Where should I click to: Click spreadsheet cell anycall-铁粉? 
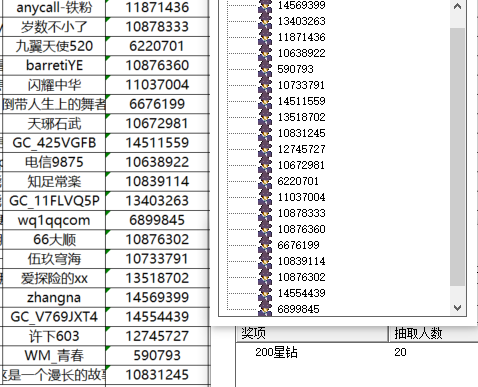[54, 7]
